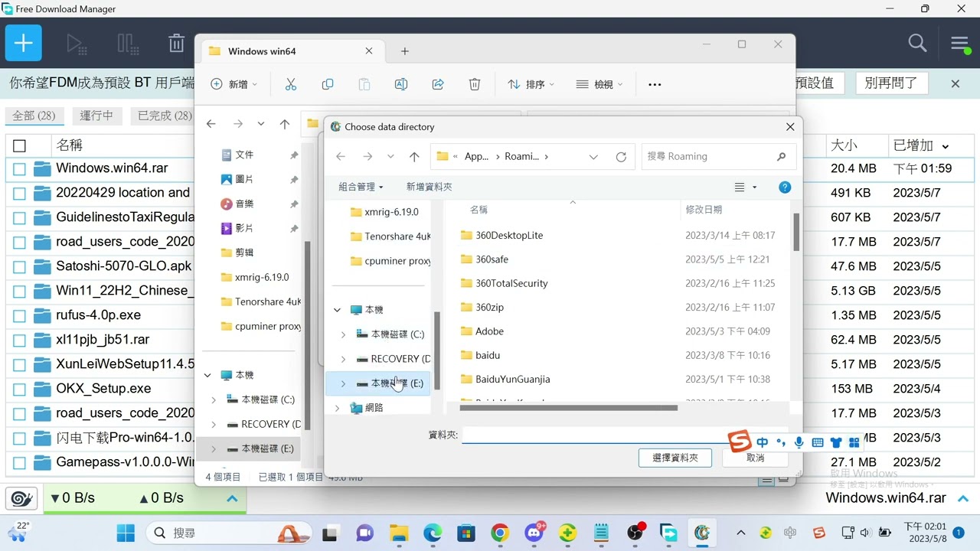Toggle select-all checkbox in FDM header
This screenshot has width=980, height=551.
click(x=19, y=145)
